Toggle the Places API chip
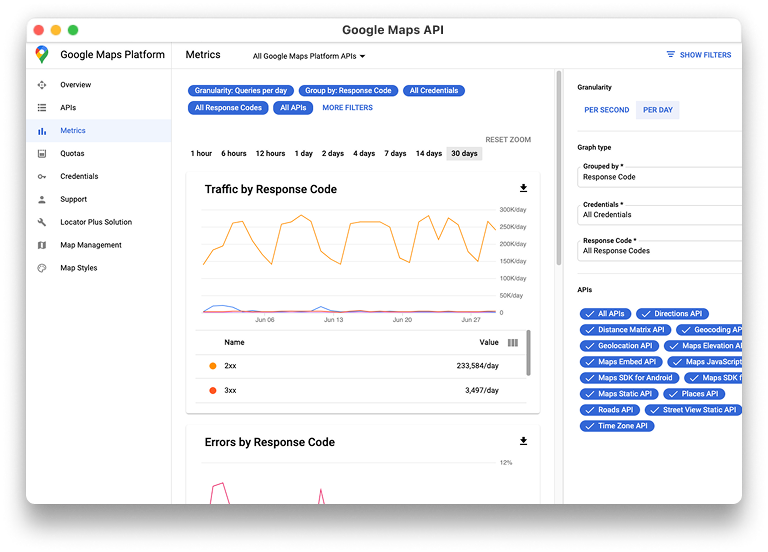 click(x=694, y=394)
